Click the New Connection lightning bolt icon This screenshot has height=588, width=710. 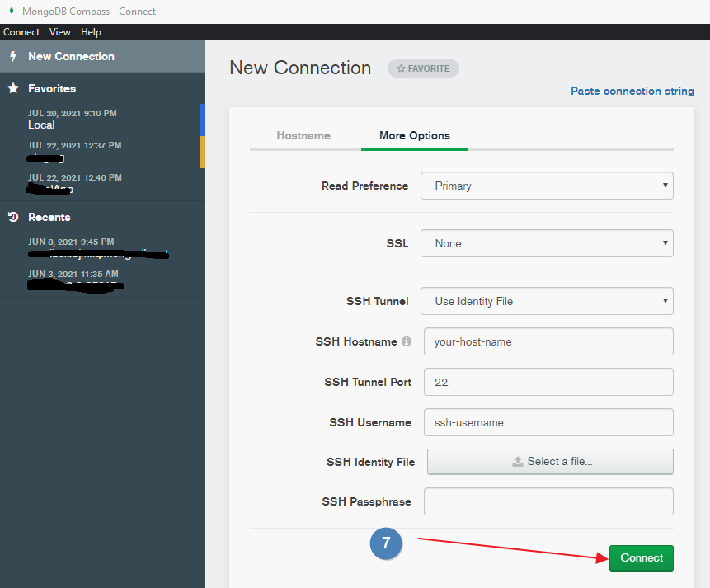click(13, 56)
